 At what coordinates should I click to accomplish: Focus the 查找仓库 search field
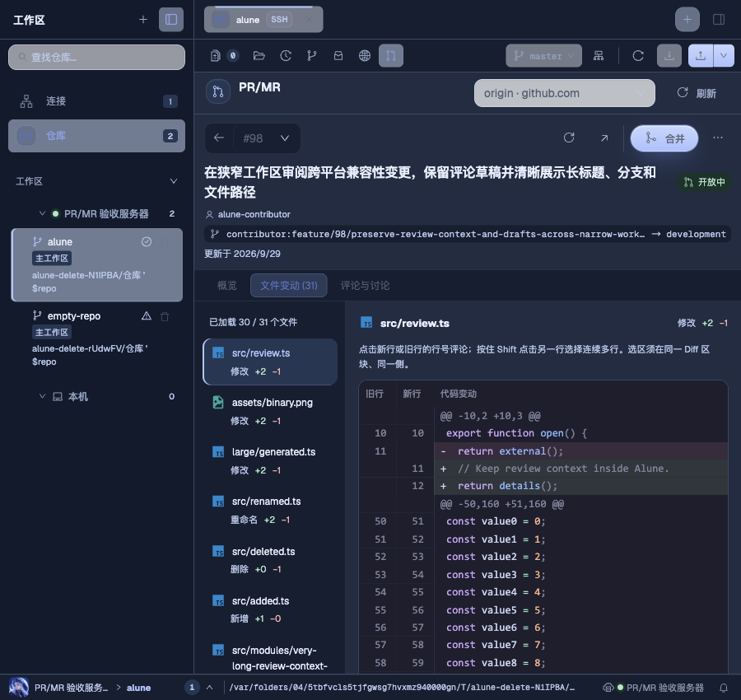(97, 57)
